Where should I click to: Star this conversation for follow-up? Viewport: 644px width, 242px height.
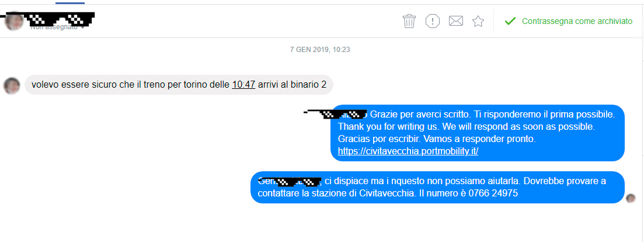478,21
